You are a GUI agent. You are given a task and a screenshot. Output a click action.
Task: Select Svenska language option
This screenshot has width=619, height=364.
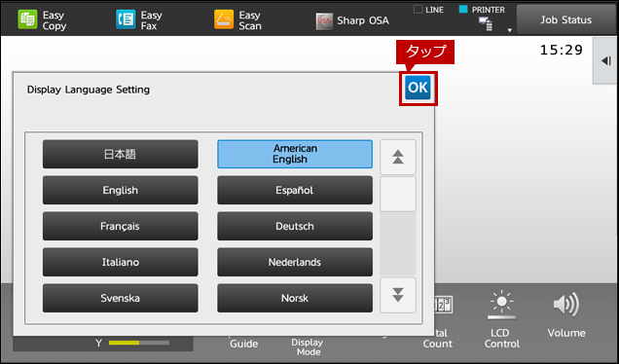click(x=121, y=298)
